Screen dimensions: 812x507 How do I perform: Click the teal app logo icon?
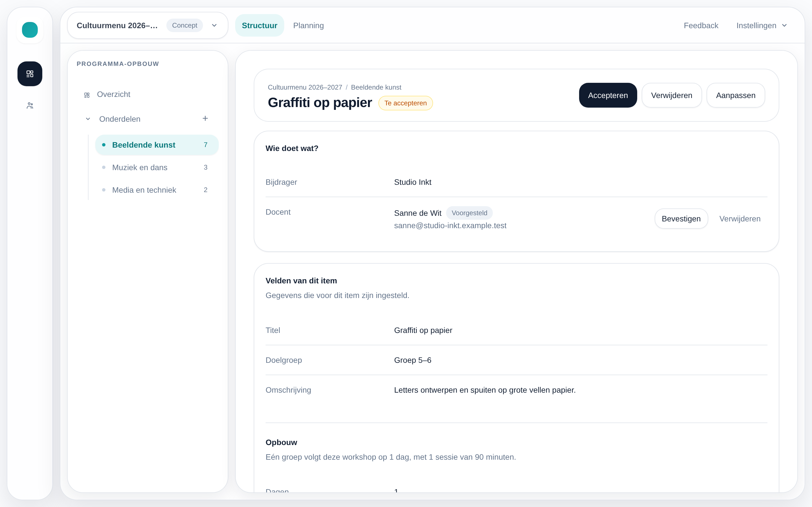tap(30, 30)
